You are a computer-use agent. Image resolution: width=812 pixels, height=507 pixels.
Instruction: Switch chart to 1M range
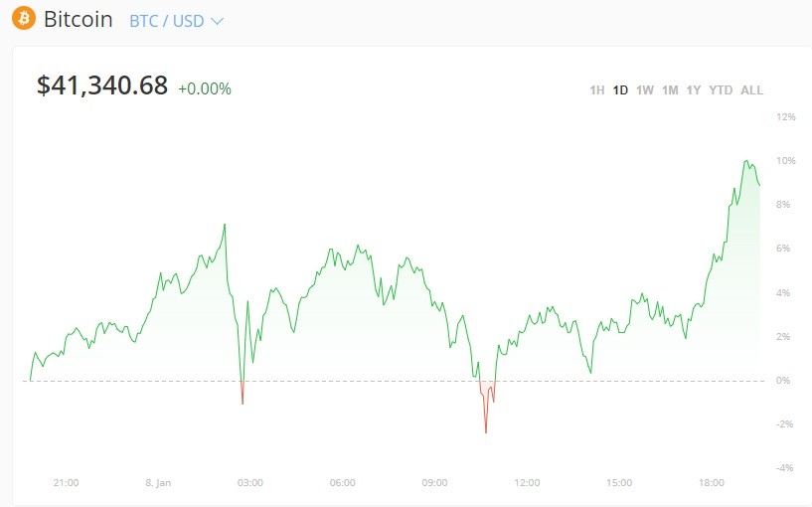coord(670,90)
